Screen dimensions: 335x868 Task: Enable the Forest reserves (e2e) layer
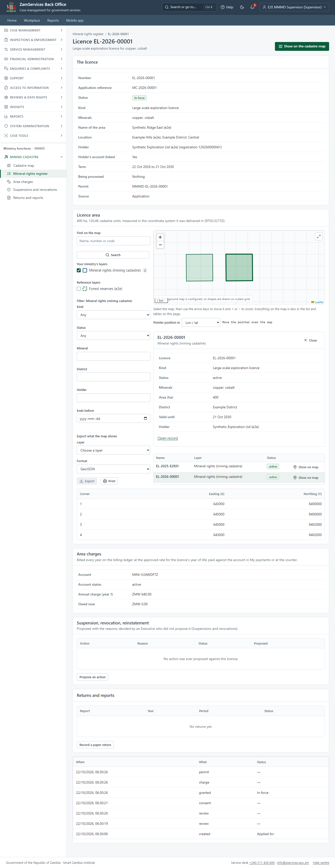(x=79, y=289)
